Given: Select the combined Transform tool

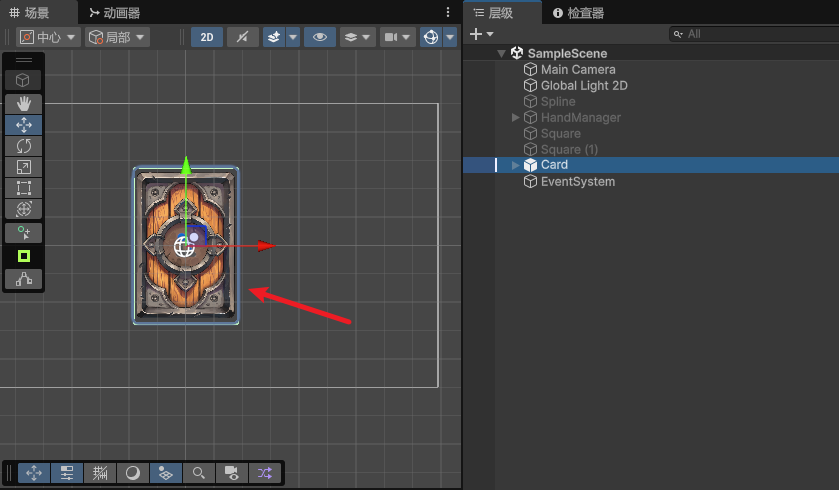Looking at the screenshot, I should coord(24,209).
